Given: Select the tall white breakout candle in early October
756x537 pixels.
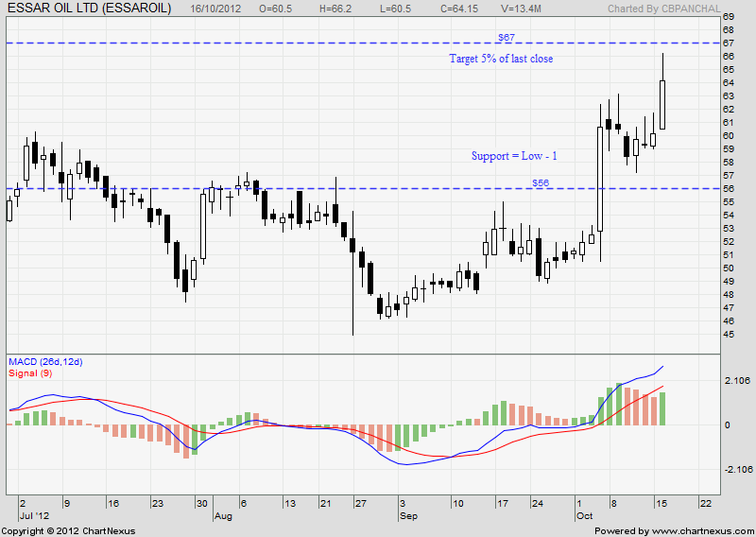Looking at the screenshot, I should pos(600,179).
